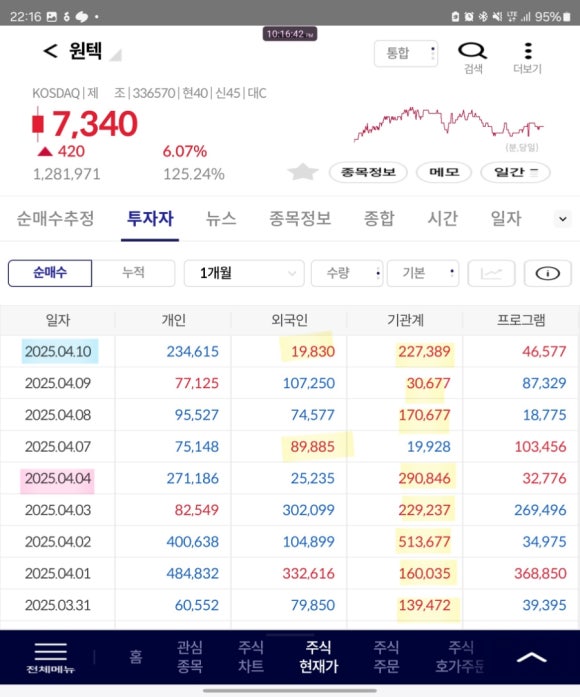The image size is (580, 697).
Task: Tap the 기관계 column header
Action: (x=405, y=320)
